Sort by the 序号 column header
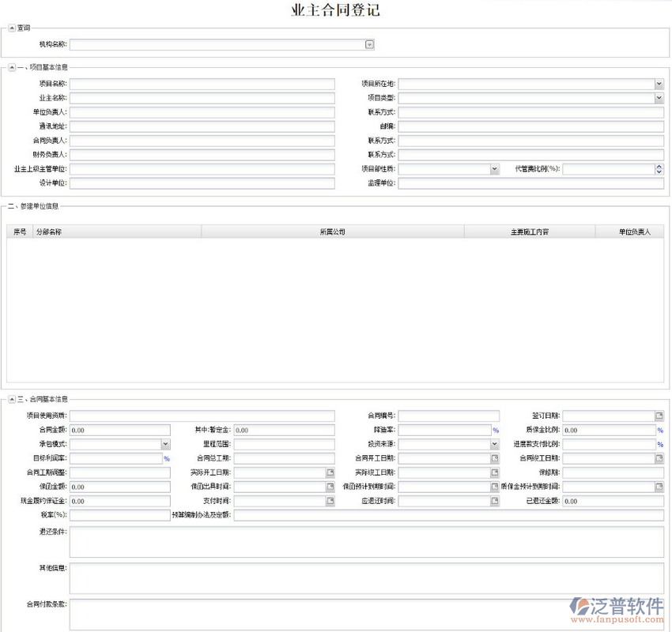The width and height of the screenshot is (672, 632). 20,231
